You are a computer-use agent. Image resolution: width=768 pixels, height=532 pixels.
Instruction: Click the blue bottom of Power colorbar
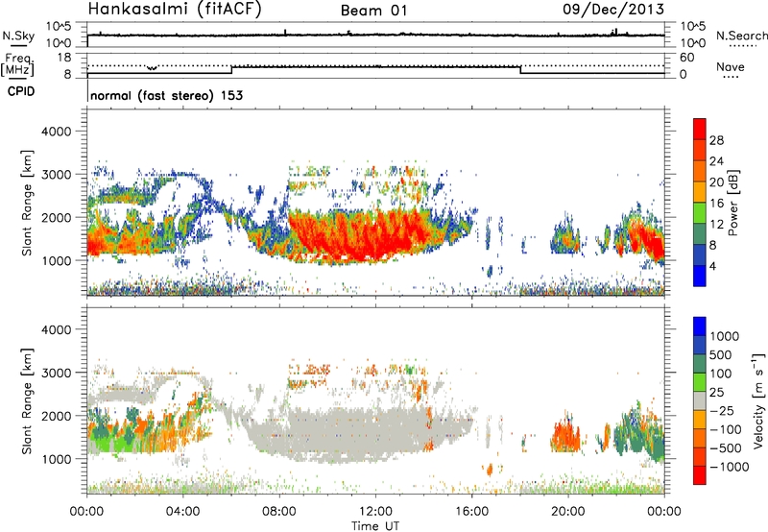[700, 276]
